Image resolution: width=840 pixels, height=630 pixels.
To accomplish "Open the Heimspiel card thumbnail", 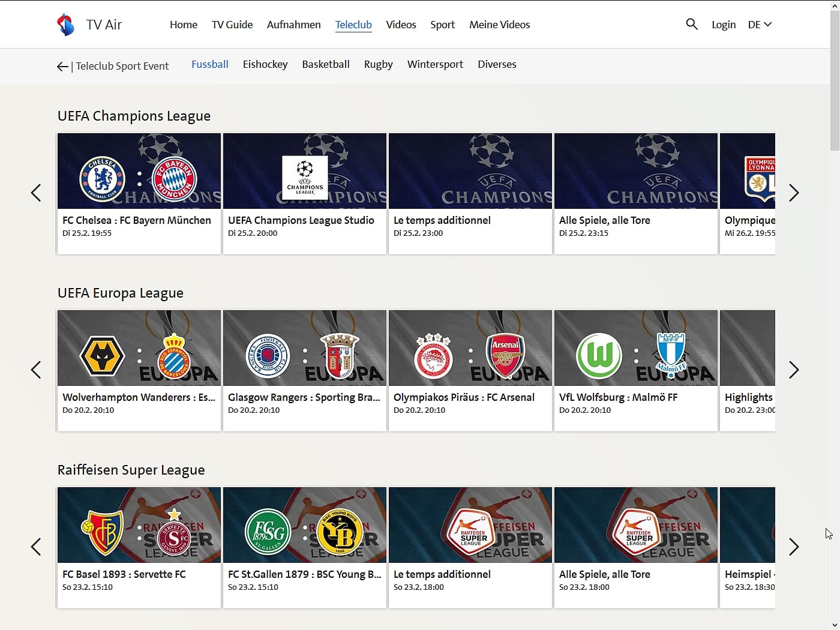I will [x=748, y=525].
